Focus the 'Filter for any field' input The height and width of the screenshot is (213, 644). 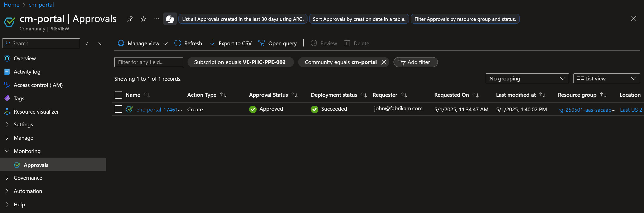click(149, 62)
